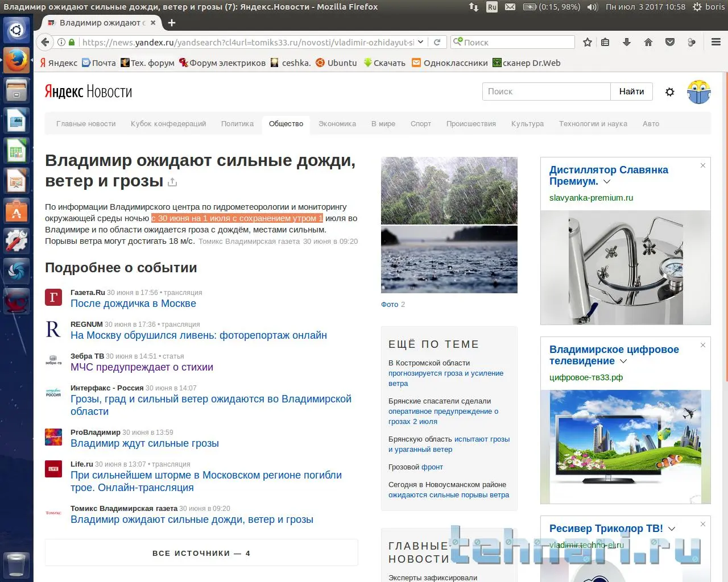Open the Экономика section tab

337,124
